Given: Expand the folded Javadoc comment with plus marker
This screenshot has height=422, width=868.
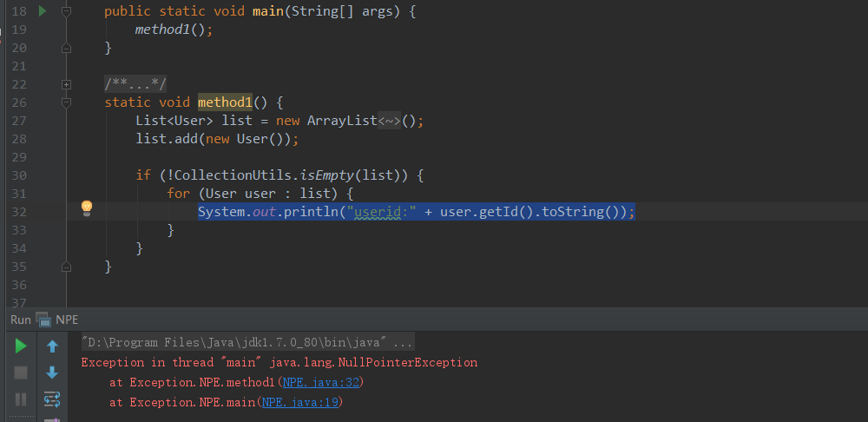Looking at the screenshot, I should point(67,85).
